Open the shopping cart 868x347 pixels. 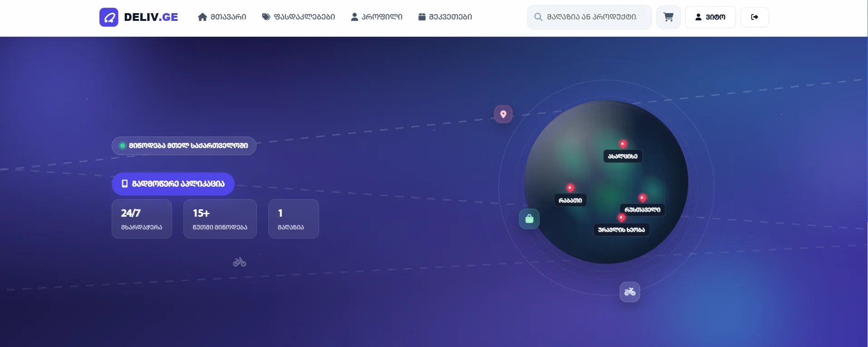tap(668, 17)
